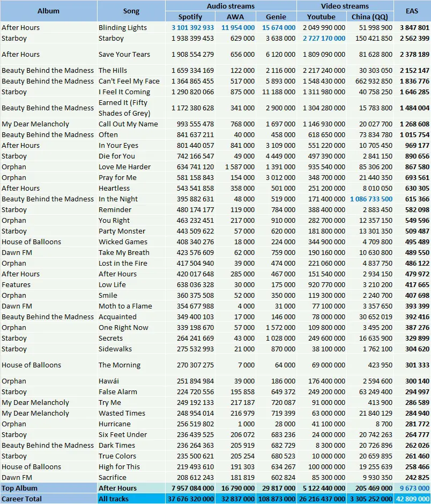Click Low Life song cell
This screenshot has height=504, width=431.
(x=131, y=285)
